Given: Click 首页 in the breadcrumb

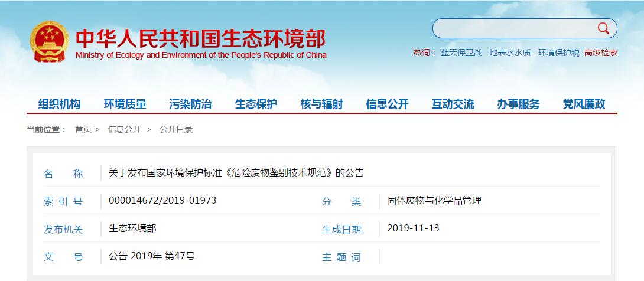Looking at the screenshot, I should 83,129.
